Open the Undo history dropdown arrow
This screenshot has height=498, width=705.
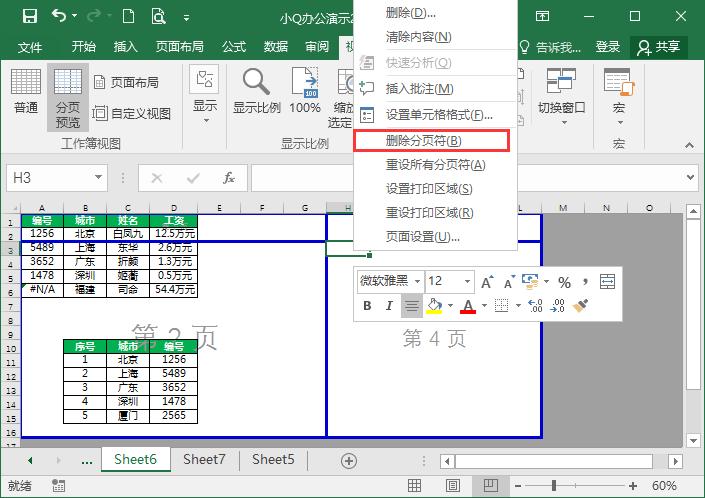pyautogui.click(x=75, y=16)
